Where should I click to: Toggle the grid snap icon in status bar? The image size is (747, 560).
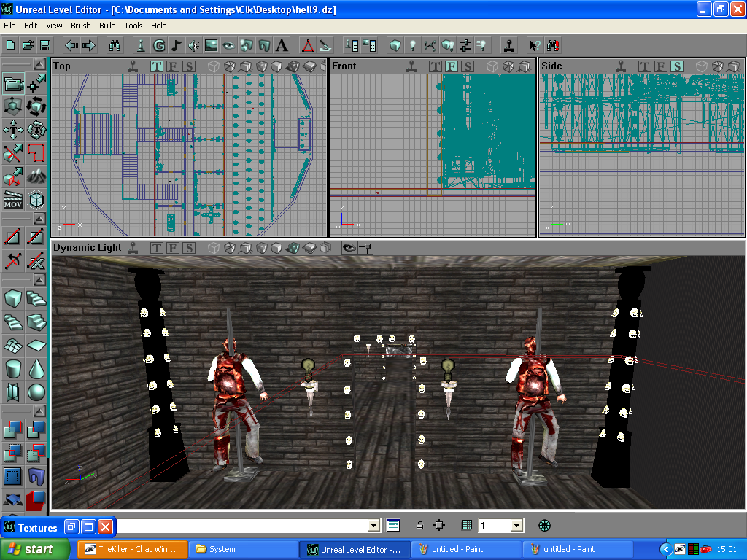click(467, 525)
